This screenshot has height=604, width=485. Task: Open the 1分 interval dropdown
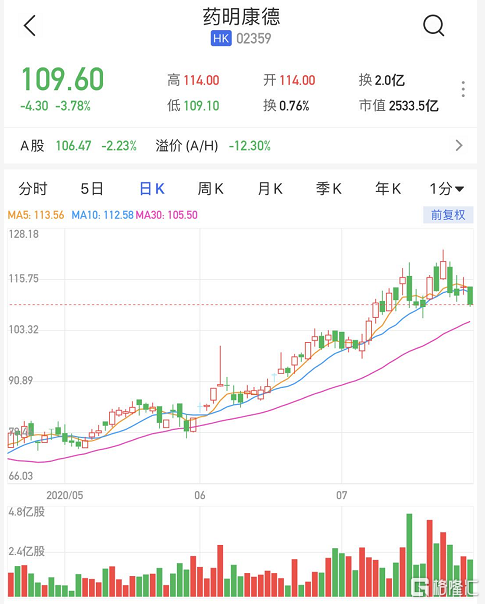click(x=447, y=189)
